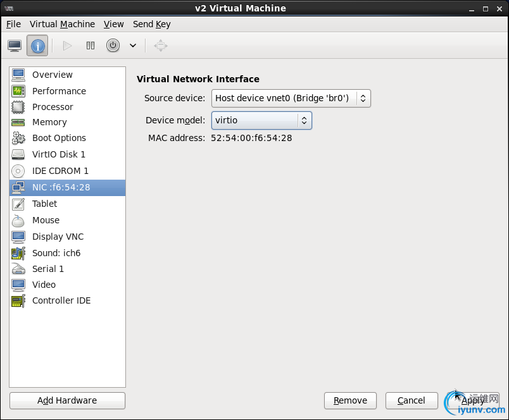Image resolution: width=509 pixels, height=420 pixels.
Task: Click the greyed Run play toolbar icon
Action: coord(68,46)
